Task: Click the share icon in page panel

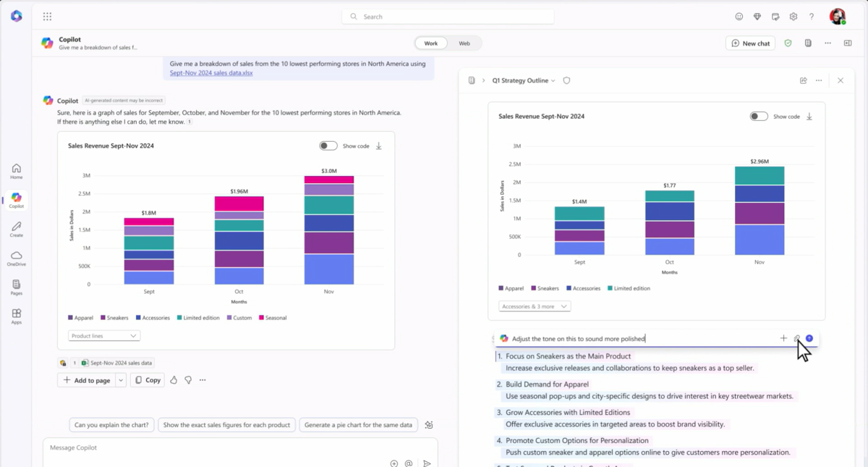Action: coord(803,80)
